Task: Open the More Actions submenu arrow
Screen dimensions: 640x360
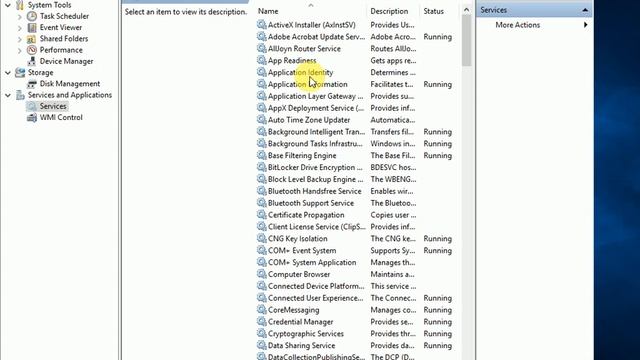Action: click(586, 25)
